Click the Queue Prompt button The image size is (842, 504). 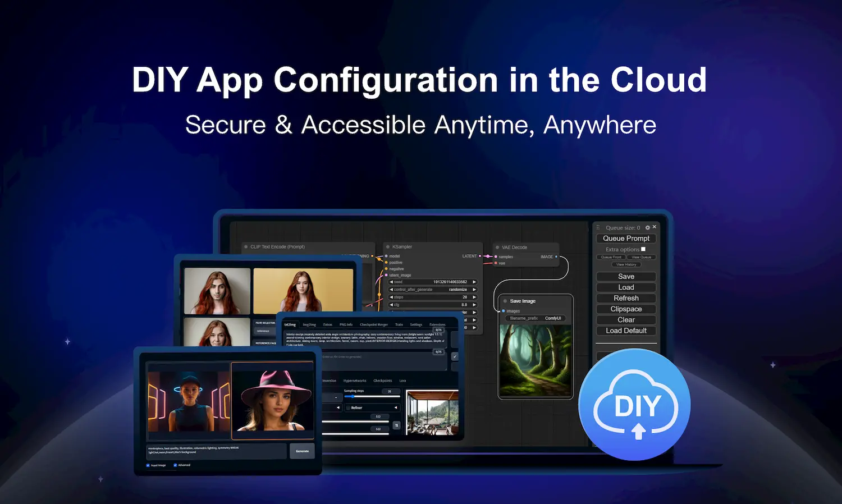(x=626, y=239)
